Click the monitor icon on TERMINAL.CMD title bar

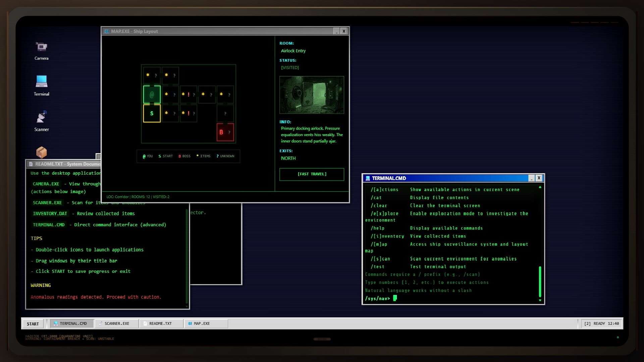368,178
